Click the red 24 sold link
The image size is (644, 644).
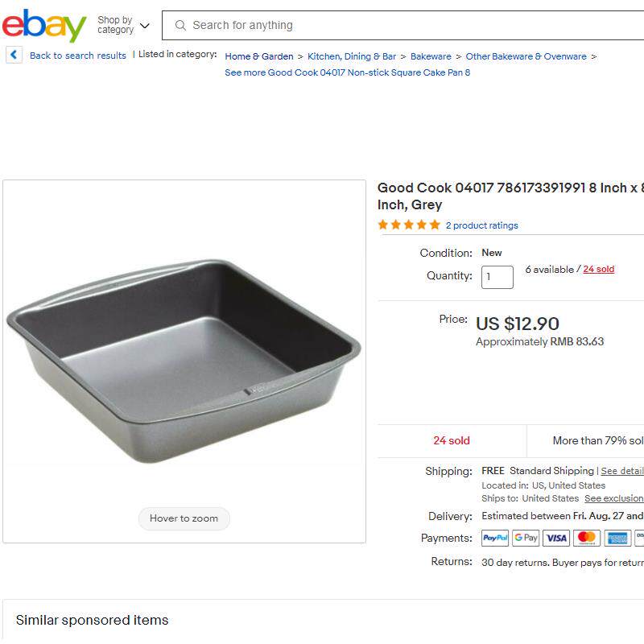click(598, 269)
